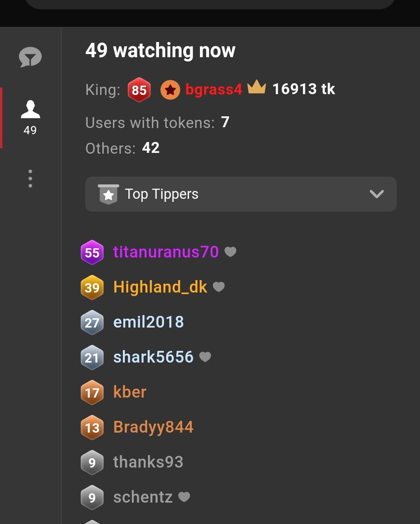Viewport: 420px width, 524px height.
Task: Click the gold crown icon
Action: [x=257, y=87]
